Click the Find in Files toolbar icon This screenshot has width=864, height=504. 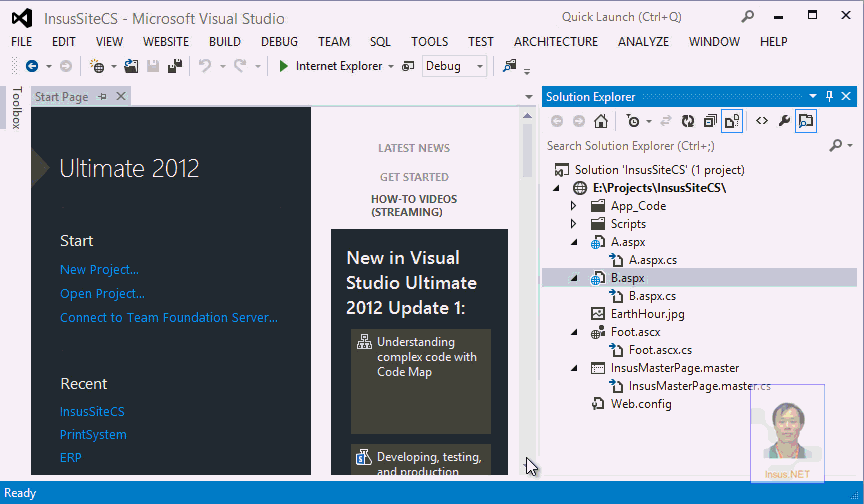click(510, 66)
